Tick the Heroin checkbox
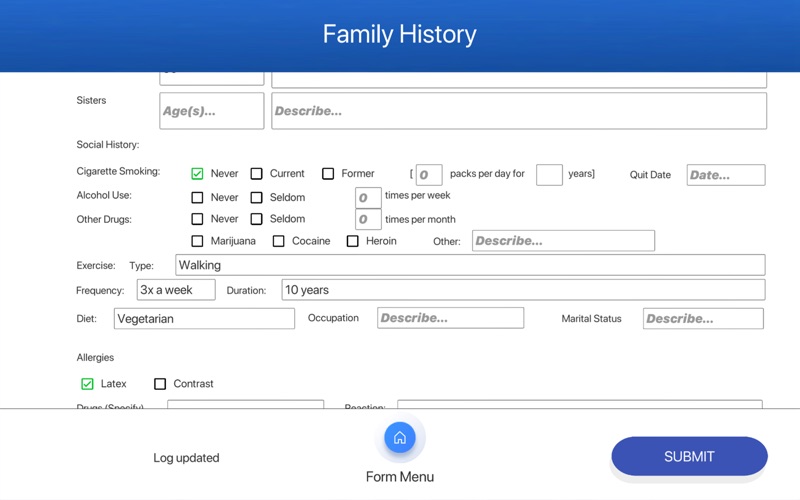800x500 pixels. 353,241
